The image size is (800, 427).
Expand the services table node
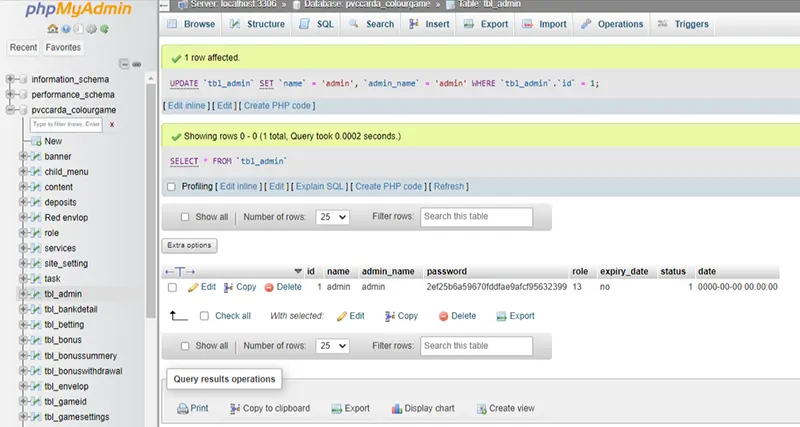[23, 248]
